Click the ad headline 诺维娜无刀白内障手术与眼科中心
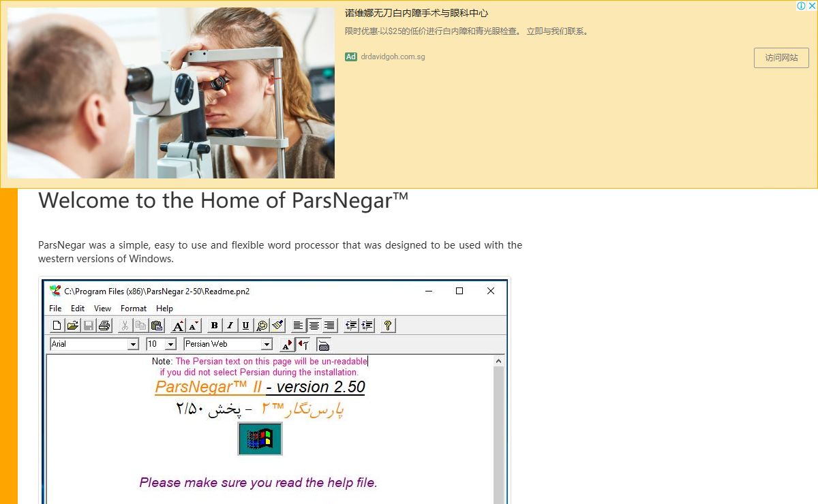Screen dimensions: 818x504 pyautogui.click(x=416, y=13)
